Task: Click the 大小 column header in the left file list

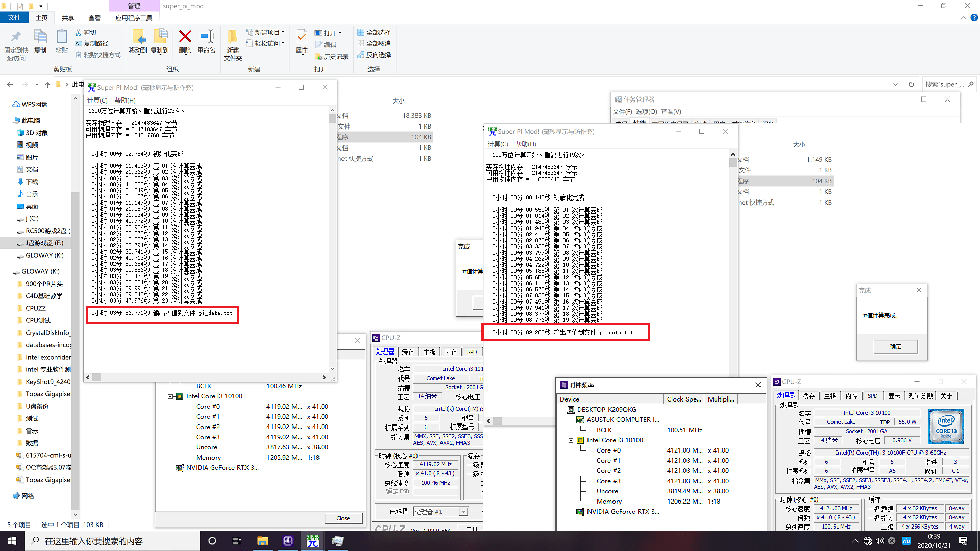Action: click(398, 101)
